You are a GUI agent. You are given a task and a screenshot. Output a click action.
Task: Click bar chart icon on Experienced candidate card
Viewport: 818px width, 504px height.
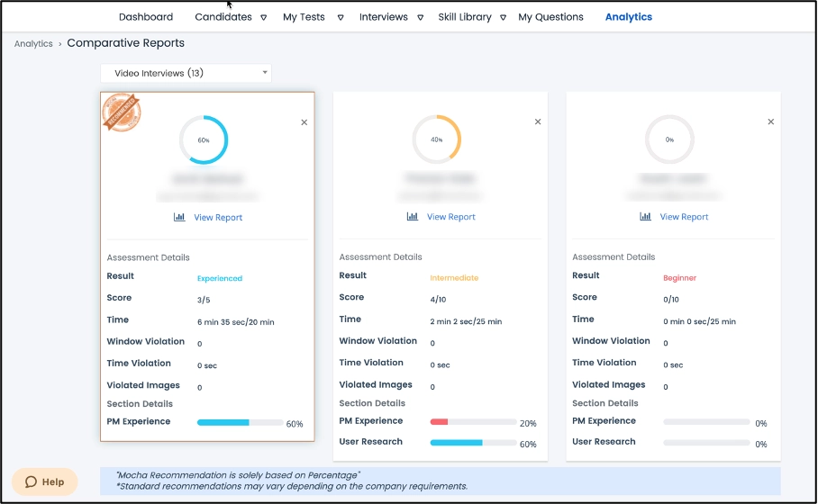point(179,217)
